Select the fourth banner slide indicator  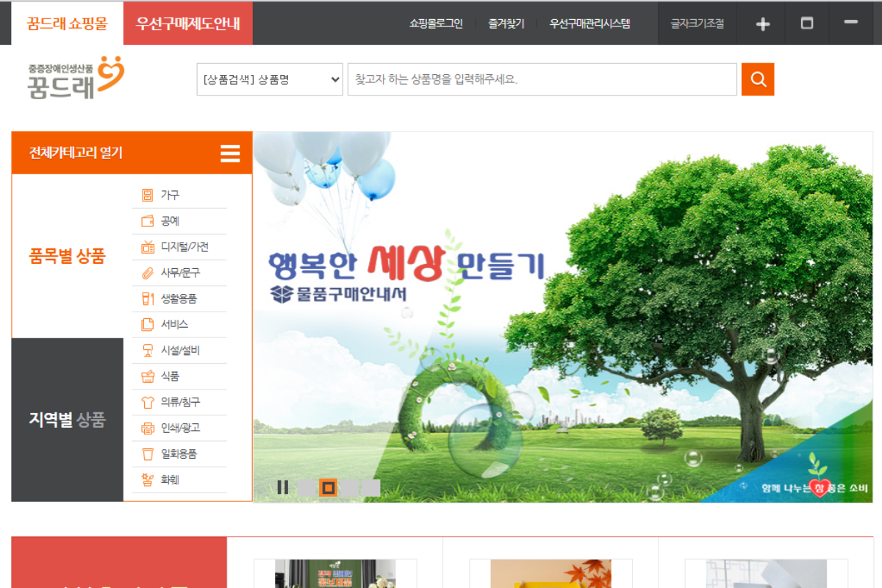[x=371, y=487]
